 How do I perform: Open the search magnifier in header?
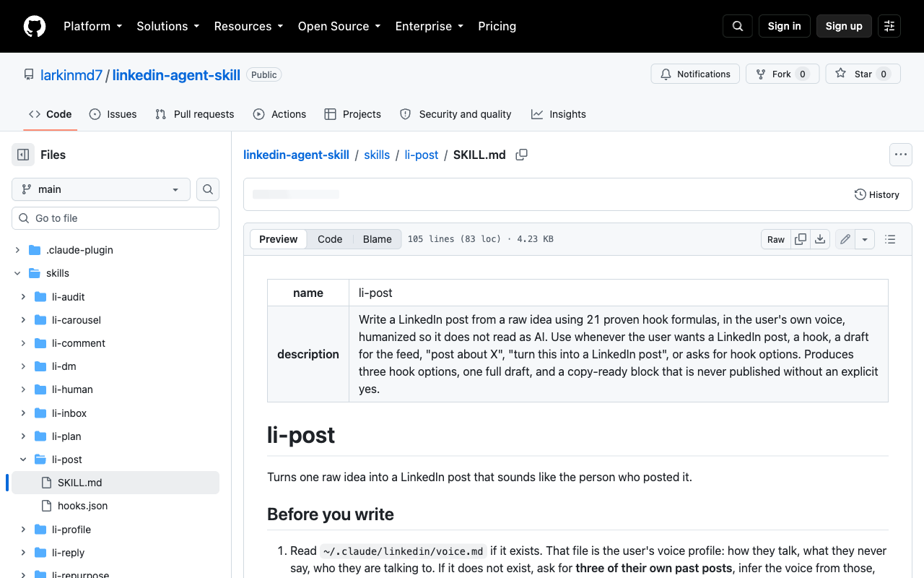[738, 26]
